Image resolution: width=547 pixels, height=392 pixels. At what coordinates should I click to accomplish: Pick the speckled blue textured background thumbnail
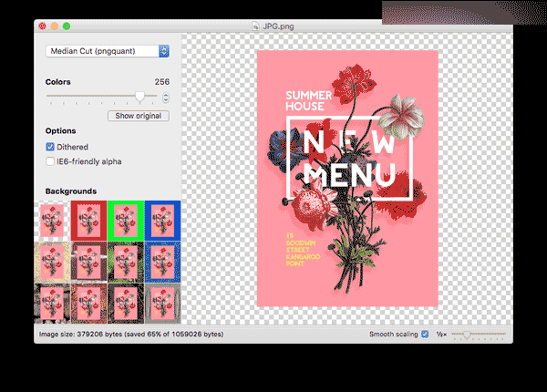pos(162,262)
